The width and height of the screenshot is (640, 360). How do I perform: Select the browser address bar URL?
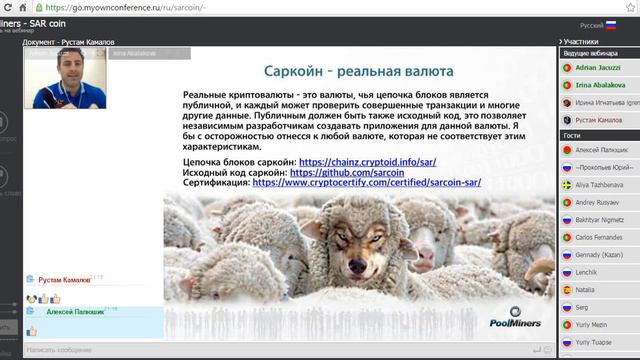point(126,7)
